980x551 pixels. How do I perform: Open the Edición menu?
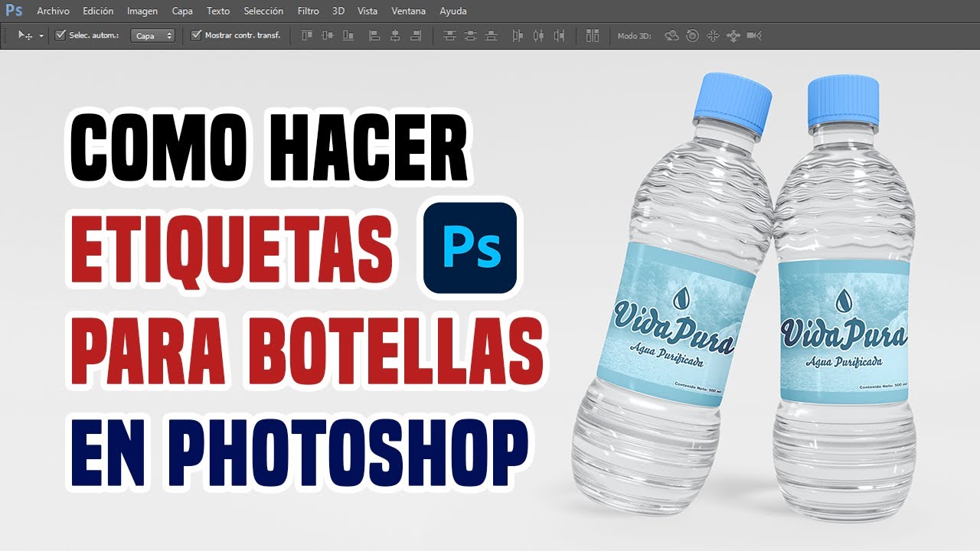tap(98, 11)
